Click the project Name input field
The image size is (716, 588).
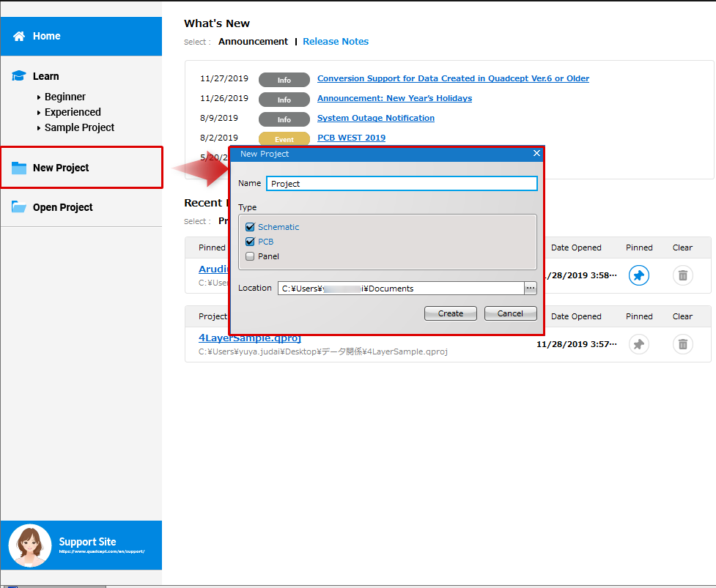(x=402, y=184)
